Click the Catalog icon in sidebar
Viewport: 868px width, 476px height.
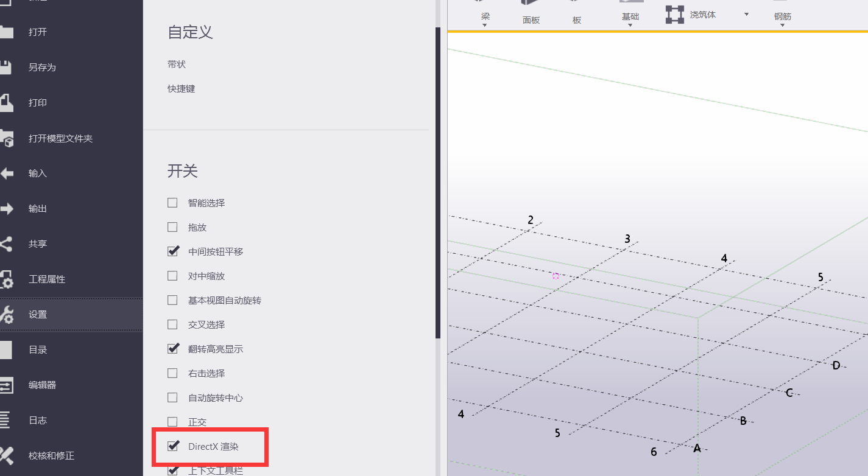6,350
